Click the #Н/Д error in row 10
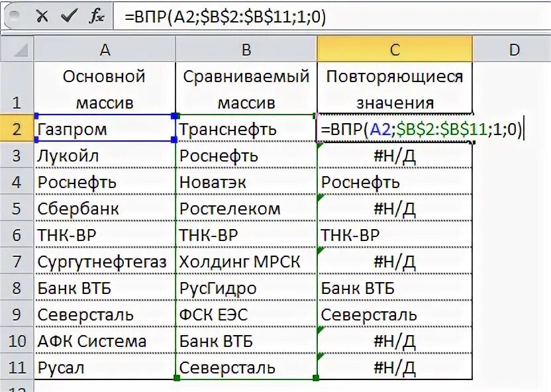 394,340
